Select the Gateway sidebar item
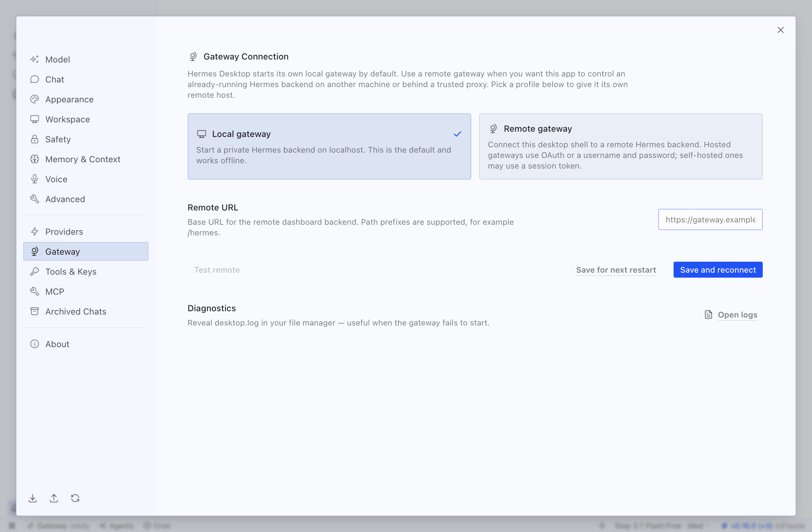Viewport: 812px width, 532px height. [86, 251]
